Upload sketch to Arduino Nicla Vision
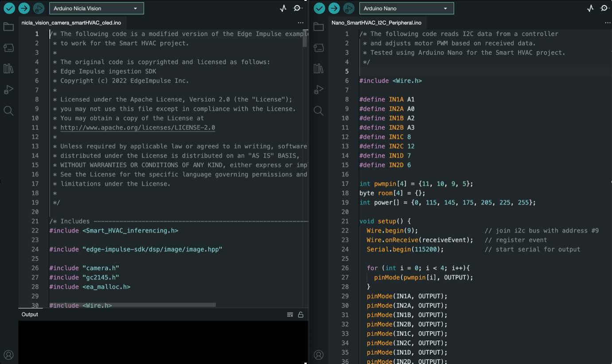The width and height of the screenshot is (612, 364). pyautogui.click(x=24, y=8)
